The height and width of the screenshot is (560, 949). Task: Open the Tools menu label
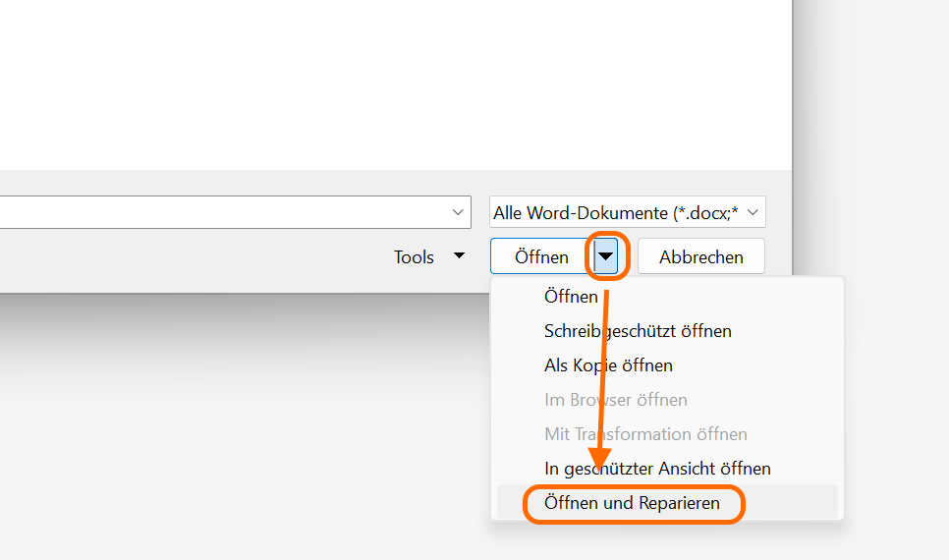(x=414, y=257)
